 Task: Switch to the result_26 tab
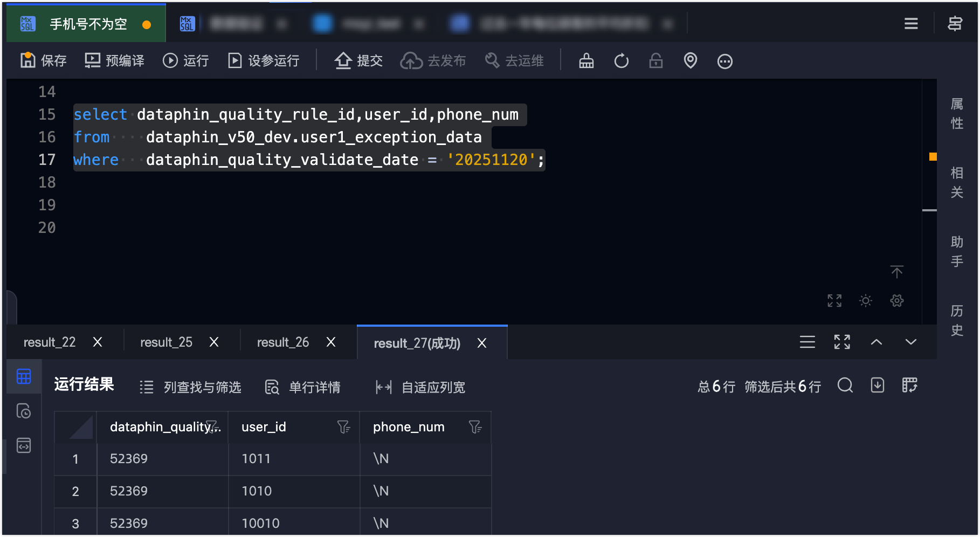pos(283,342)
